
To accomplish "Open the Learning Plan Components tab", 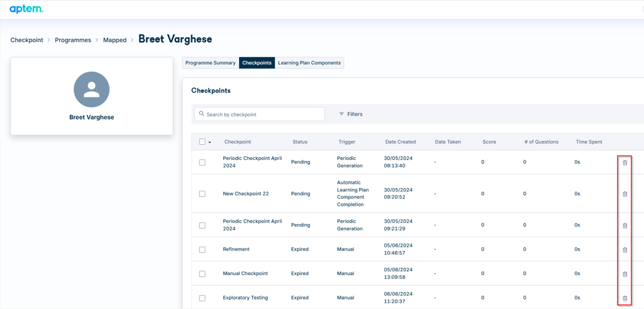I will (309, 63).
